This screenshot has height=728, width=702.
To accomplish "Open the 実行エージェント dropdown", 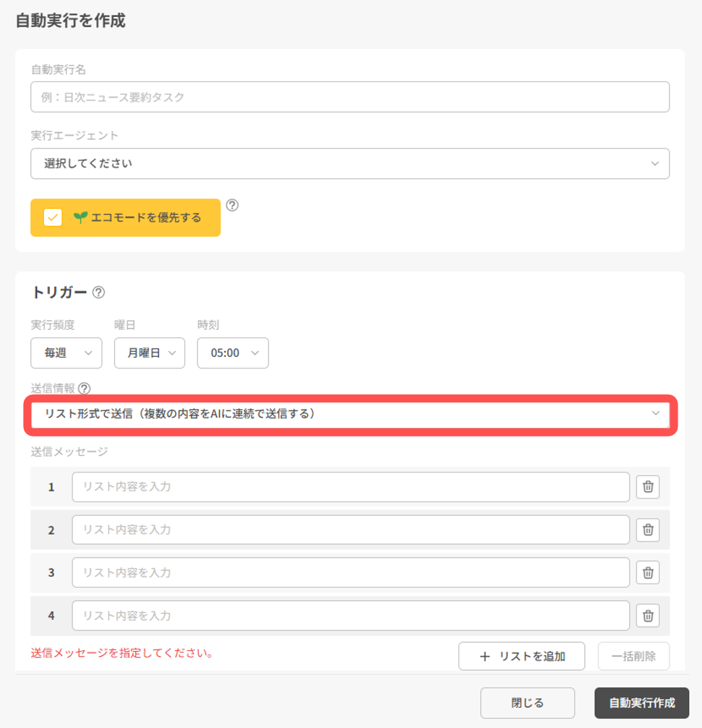I will [350, 164].
